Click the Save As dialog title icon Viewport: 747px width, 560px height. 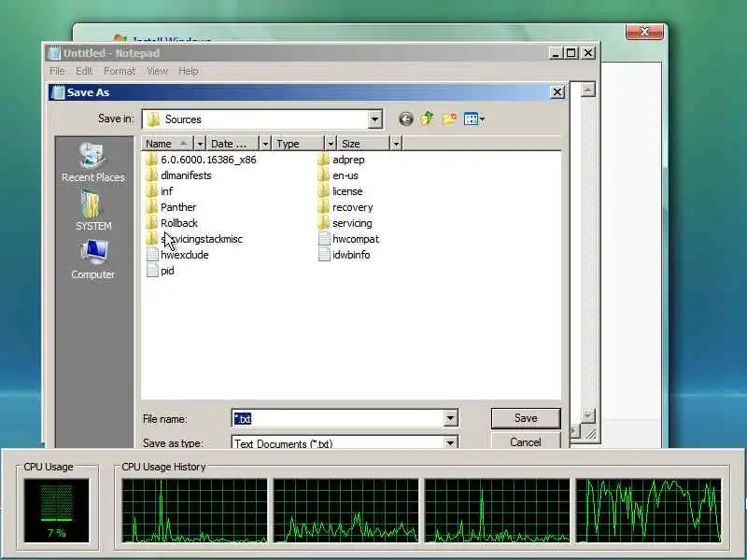click(x=58, y=92)
